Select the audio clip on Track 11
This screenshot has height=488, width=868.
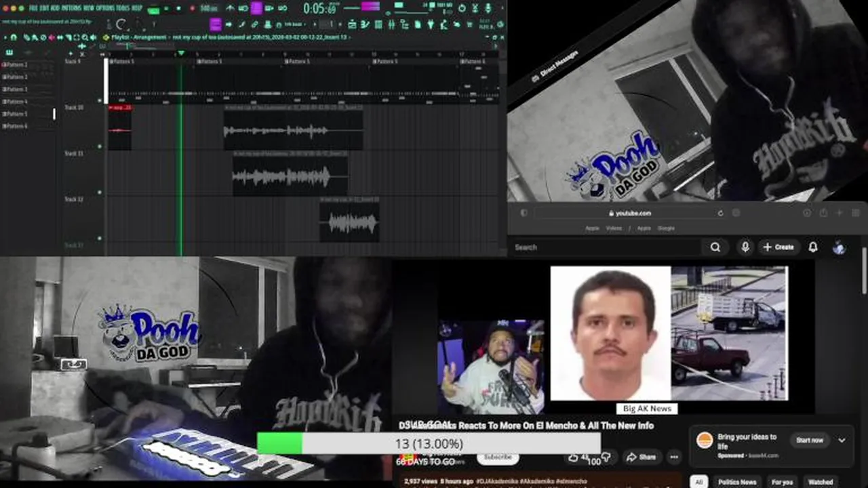pyautogui.click(x=290, y=175)
